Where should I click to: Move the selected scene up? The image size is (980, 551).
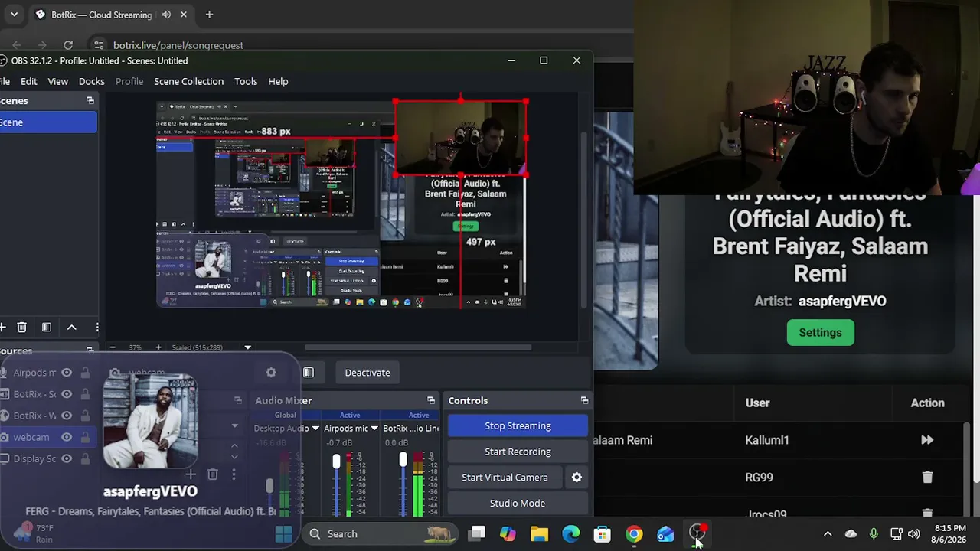click(71, 328)
